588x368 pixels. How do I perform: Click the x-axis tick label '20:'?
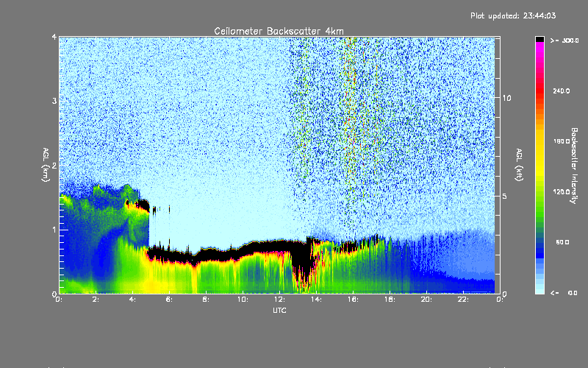click(426, 300)
